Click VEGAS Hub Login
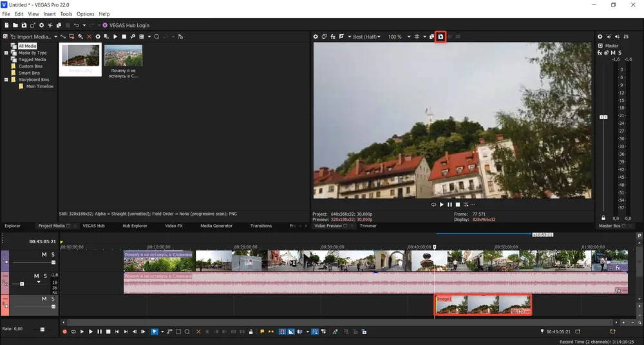644x345 pixels. click(x=129, y=25)
